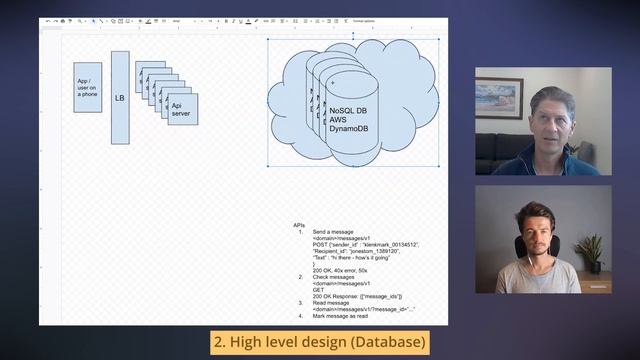Click the 'Read message' text line

331,303
